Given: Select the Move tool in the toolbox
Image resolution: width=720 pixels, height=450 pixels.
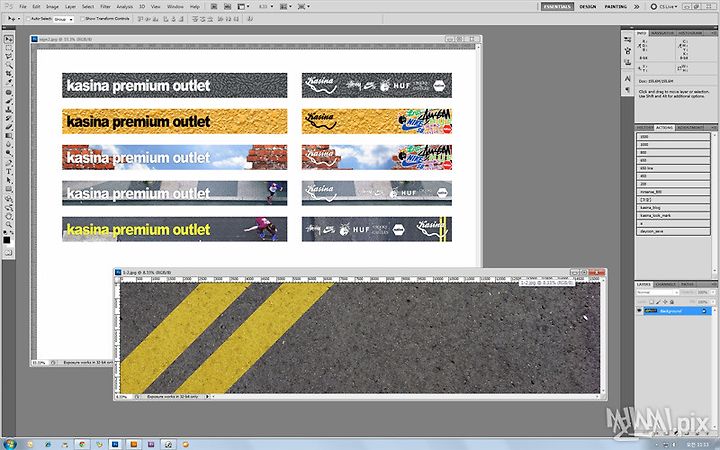Looking at the screenshot, I should coord(9,39).
